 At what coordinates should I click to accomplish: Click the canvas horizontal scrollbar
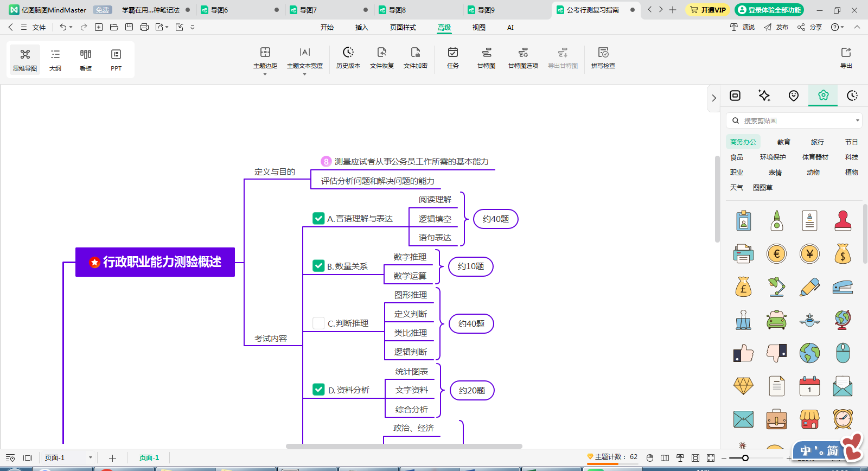tap(404, 447)
